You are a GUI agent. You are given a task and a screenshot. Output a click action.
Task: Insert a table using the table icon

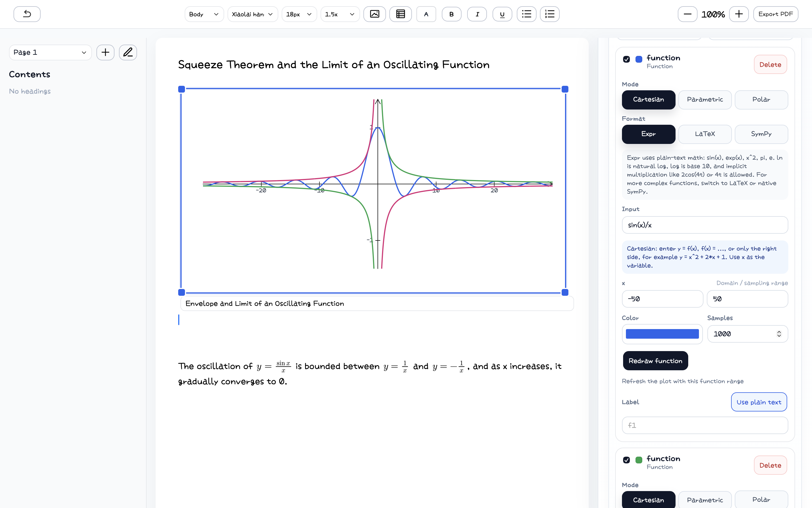(400, 14)
